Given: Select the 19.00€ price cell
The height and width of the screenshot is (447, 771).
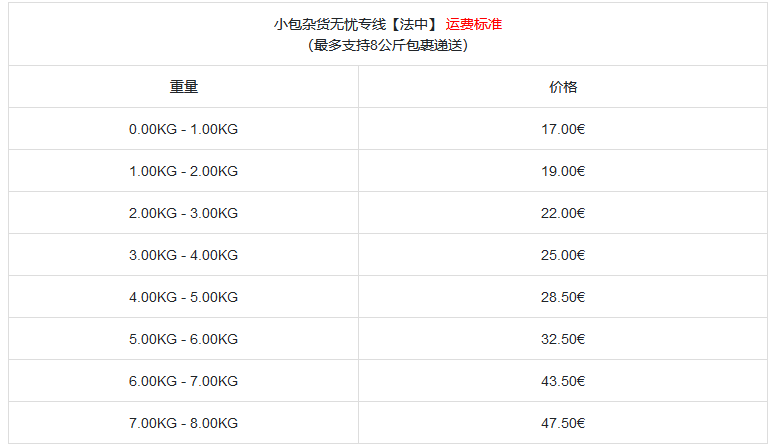Looking at the screenshot, I should (563, 171).
